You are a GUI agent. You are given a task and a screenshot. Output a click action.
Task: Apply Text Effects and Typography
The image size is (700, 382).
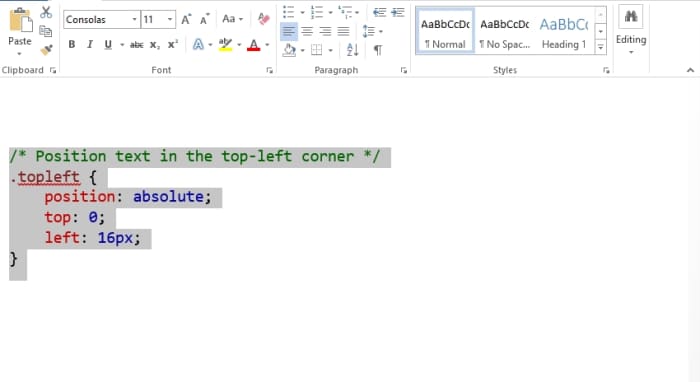(x=198, y=45)
